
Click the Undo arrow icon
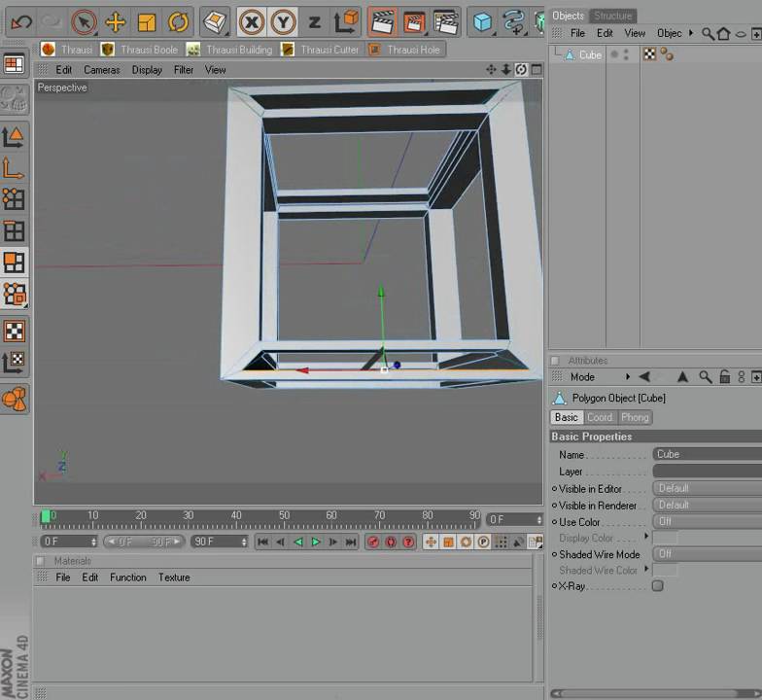click(x=21, y=21)
